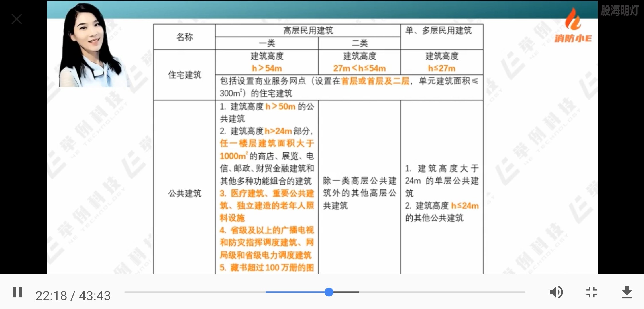Click the 除一类高层公共建筑外 cell text

[x=360, y=193]
